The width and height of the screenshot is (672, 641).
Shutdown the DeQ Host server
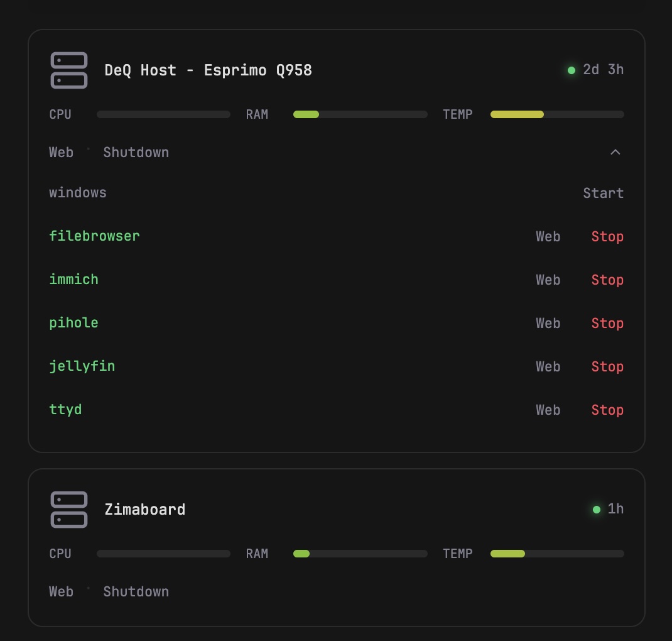click(x=136, y=153)
